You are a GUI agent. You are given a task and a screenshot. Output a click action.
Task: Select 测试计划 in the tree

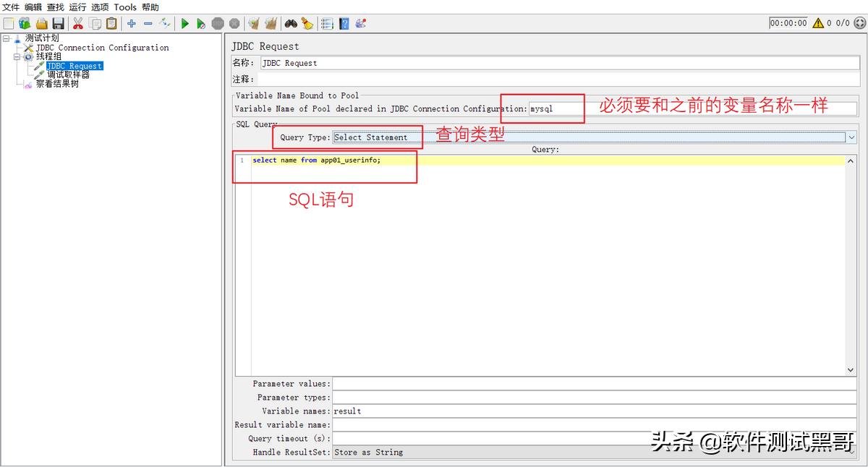[42, 38]
